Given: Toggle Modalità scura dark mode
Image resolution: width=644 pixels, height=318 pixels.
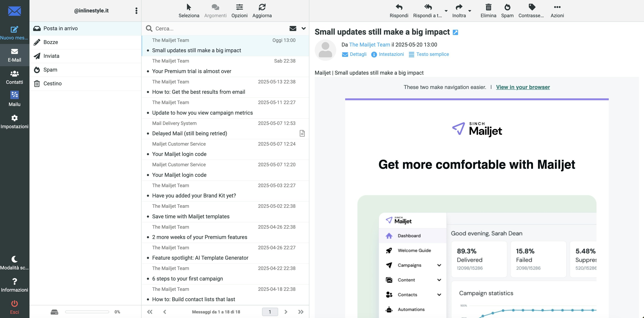Looking at the screenshot, I should [14, 259].
